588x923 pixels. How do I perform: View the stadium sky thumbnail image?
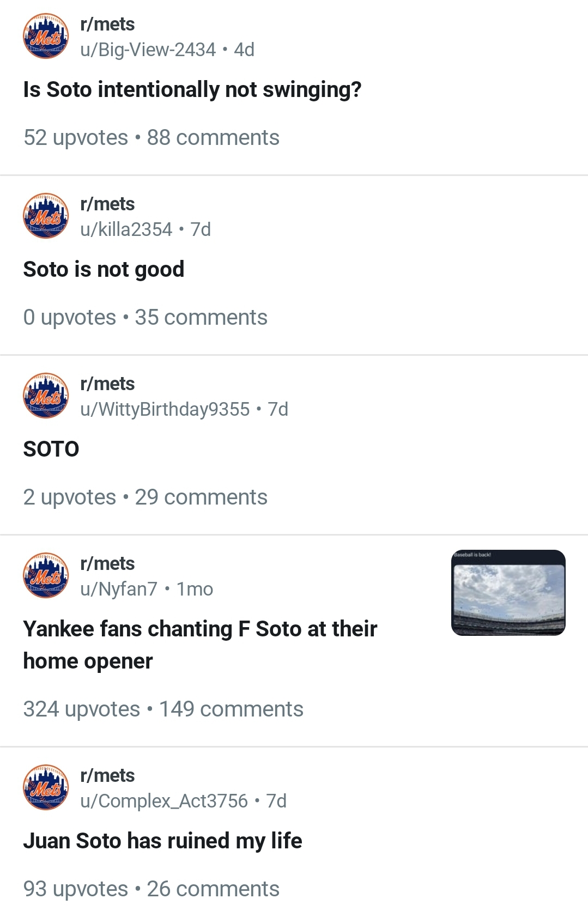[x=508, y=593]
